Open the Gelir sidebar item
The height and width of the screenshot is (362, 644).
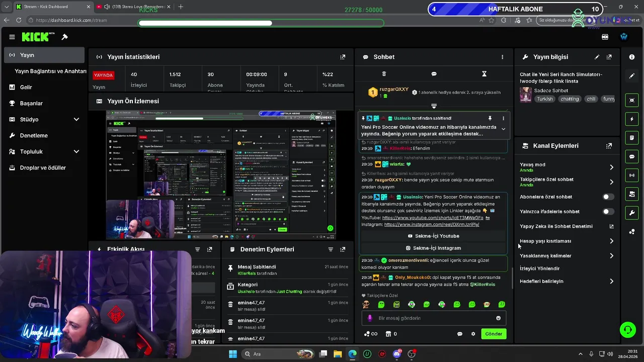44,87
